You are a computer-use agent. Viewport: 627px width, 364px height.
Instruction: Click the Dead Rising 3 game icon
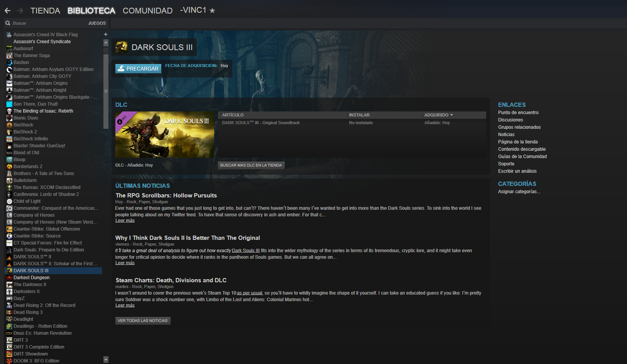coord(9,312)
